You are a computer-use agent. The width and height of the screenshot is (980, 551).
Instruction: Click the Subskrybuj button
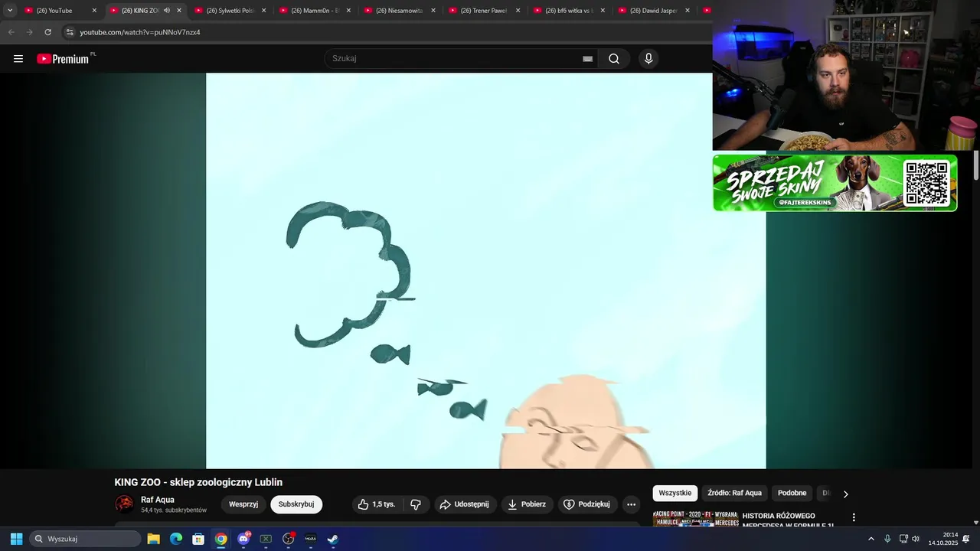point(296,504)
